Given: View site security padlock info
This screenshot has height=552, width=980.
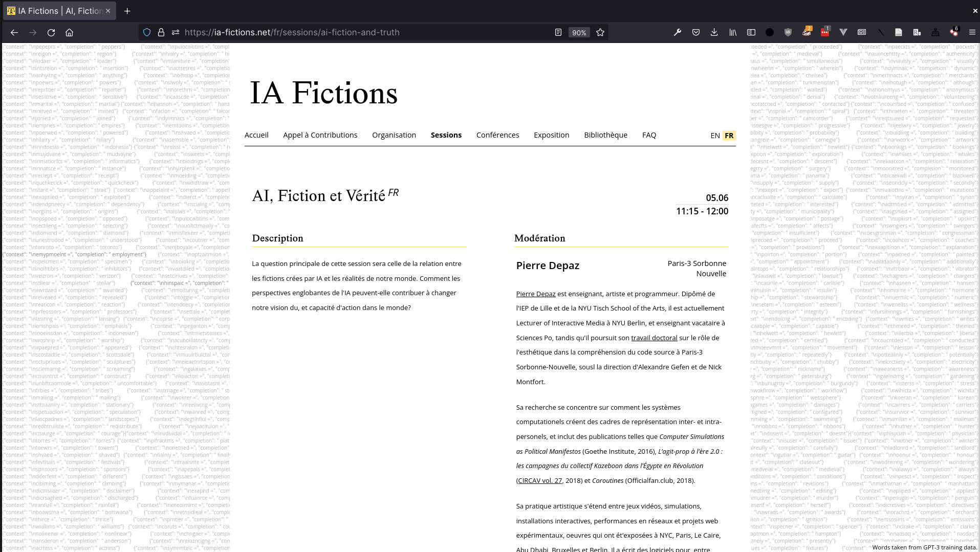Looking at the screenshot, I should pos(161,32).
